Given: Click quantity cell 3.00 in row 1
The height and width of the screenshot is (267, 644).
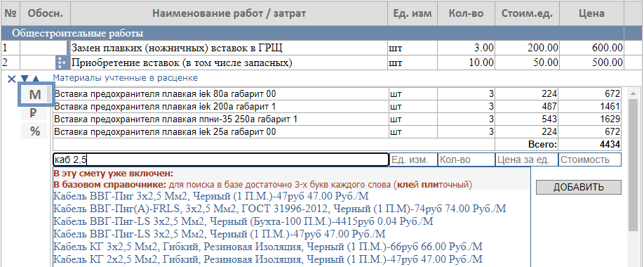Looking at the screenshot, I should (466, 48).
